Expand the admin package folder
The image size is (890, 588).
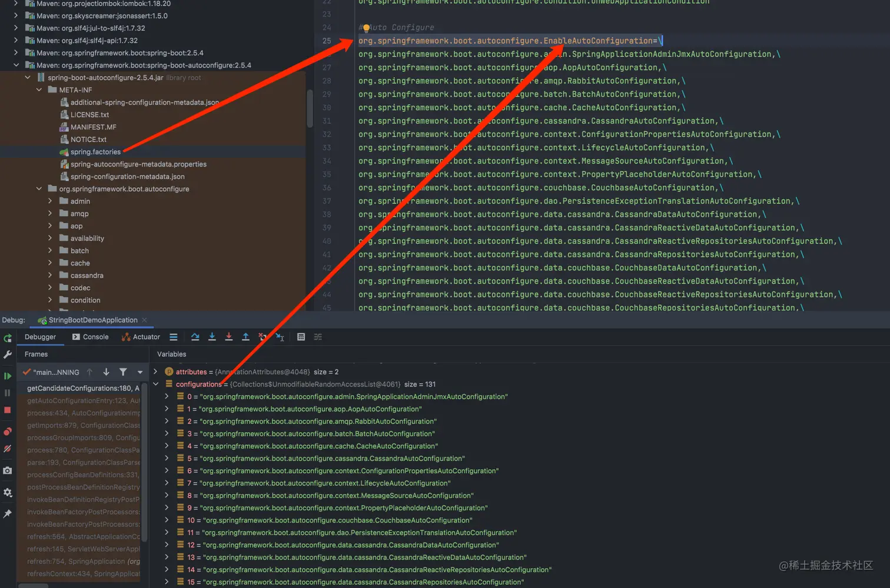(x=50, y=201)
